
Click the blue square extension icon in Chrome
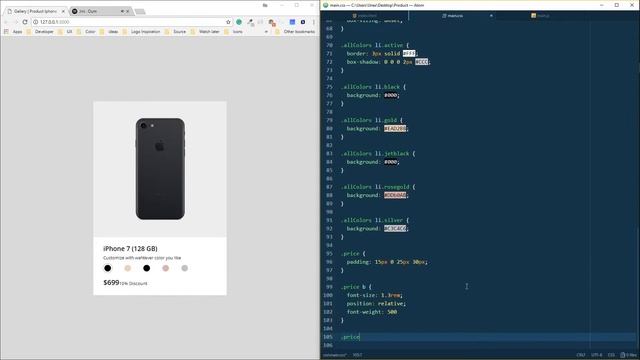(x=292, y=22)
